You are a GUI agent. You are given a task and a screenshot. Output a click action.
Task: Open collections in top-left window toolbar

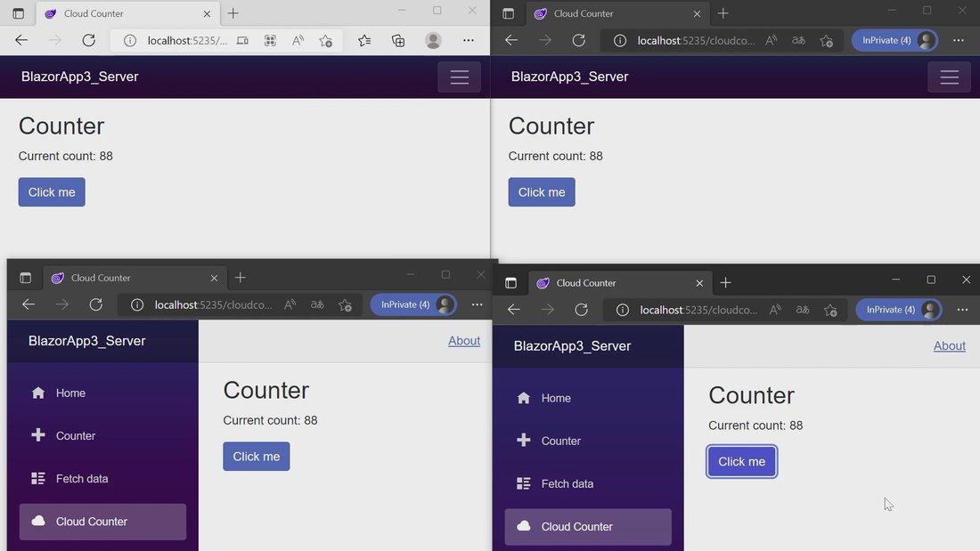click(398, 41)
